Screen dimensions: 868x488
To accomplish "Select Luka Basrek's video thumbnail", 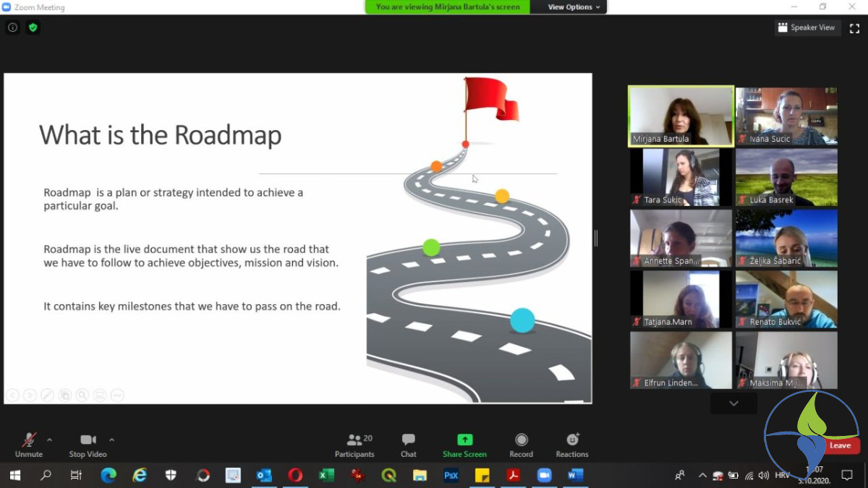I will tap(786, 177).
